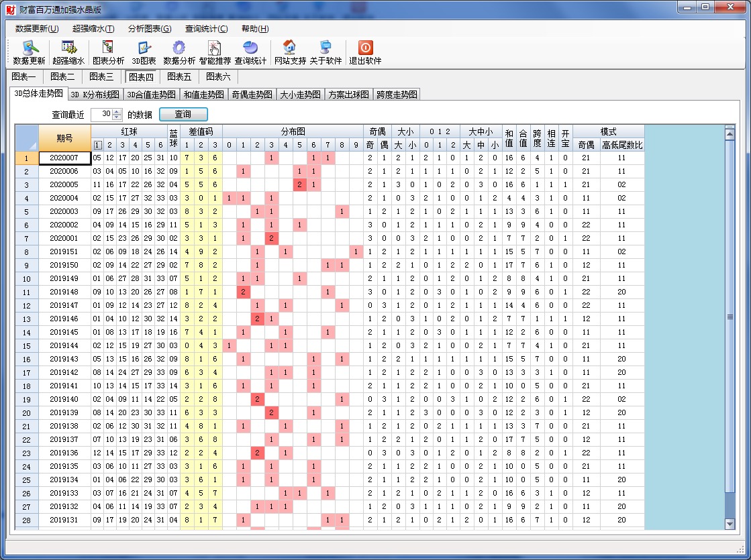Switch to the 图表五 tab
Viewport: 751px width, 560px height.
point(179,76)
